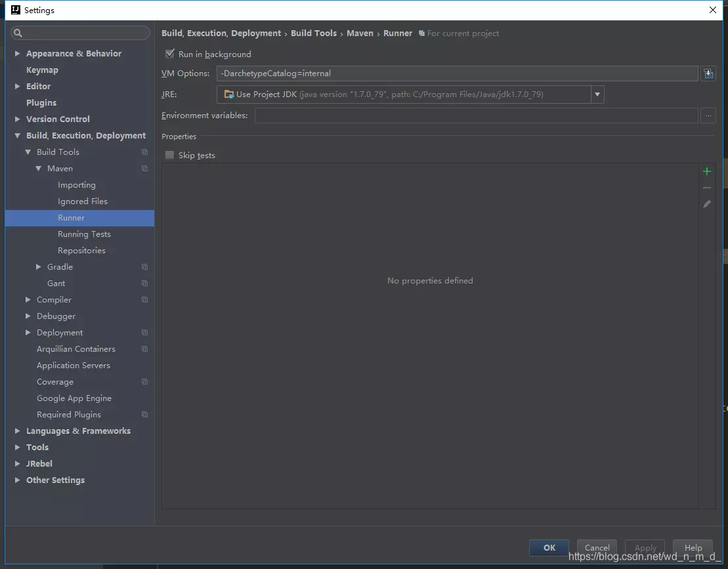Click the For current project icon
This screenshot has height=569, width=728.
[x=421, y=33]
